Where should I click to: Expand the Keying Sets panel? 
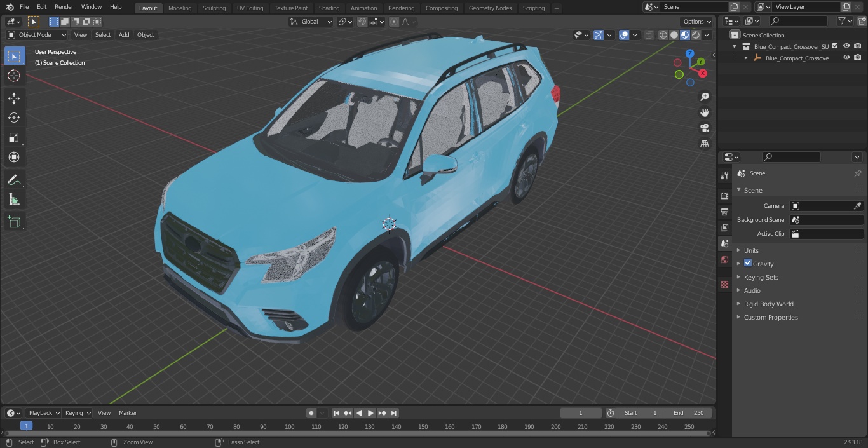tap(761, 277)
